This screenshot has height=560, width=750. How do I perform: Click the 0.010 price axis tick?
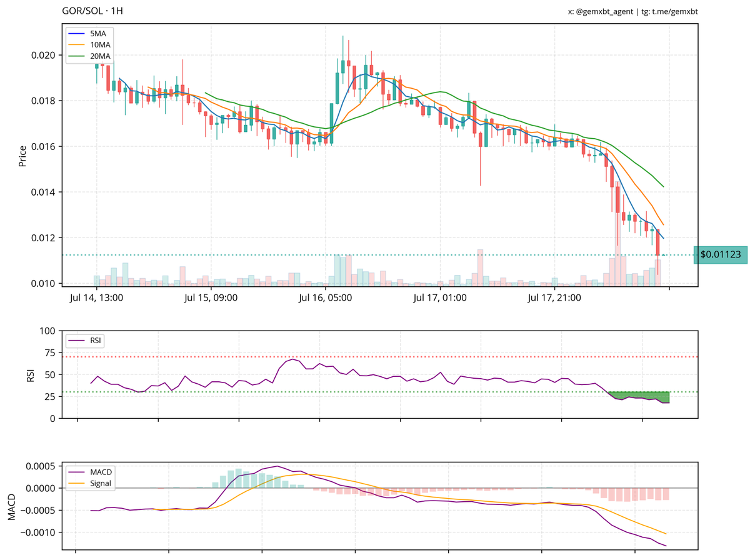tap(44, 284)
